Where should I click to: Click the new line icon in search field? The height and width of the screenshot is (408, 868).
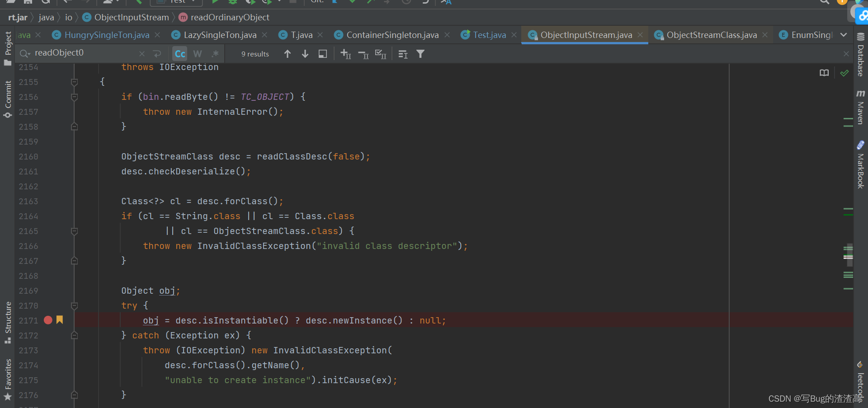157,54
